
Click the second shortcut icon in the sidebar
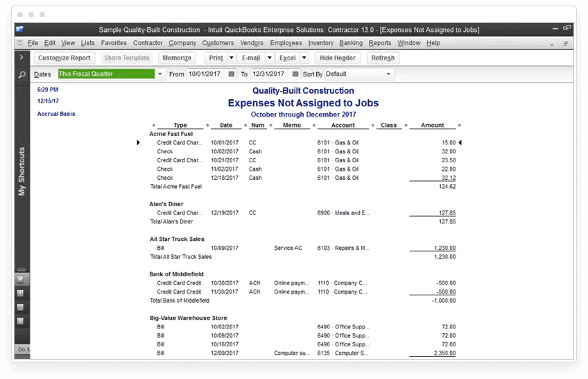point(21,293)
